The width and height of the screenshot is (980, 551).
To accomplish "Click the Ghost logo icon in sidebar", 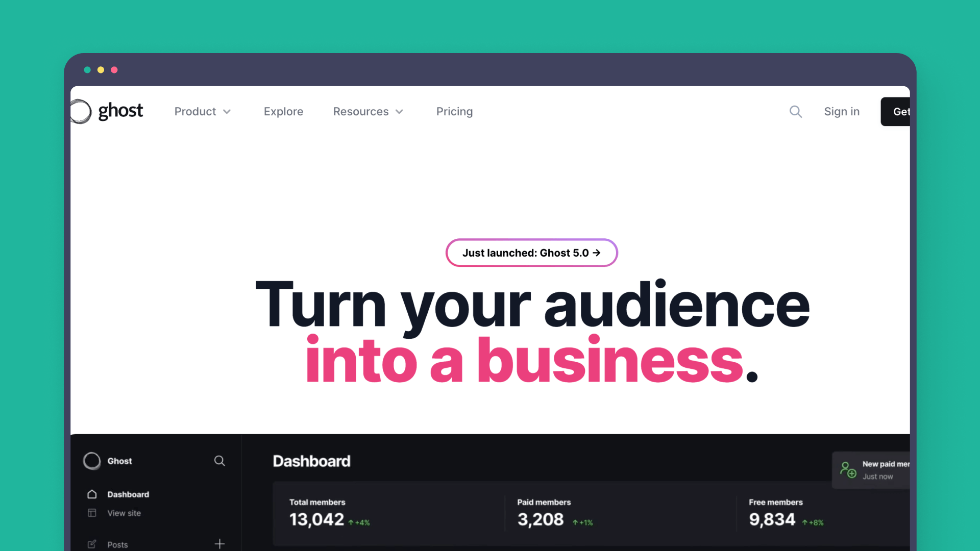I will point(91,461).
